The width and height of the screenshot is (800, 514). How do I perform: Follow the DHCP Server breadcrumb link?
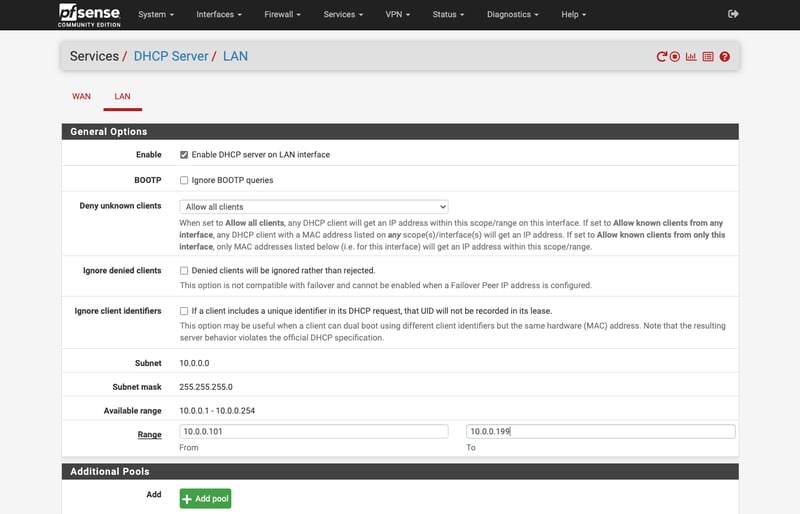point(170,57)
